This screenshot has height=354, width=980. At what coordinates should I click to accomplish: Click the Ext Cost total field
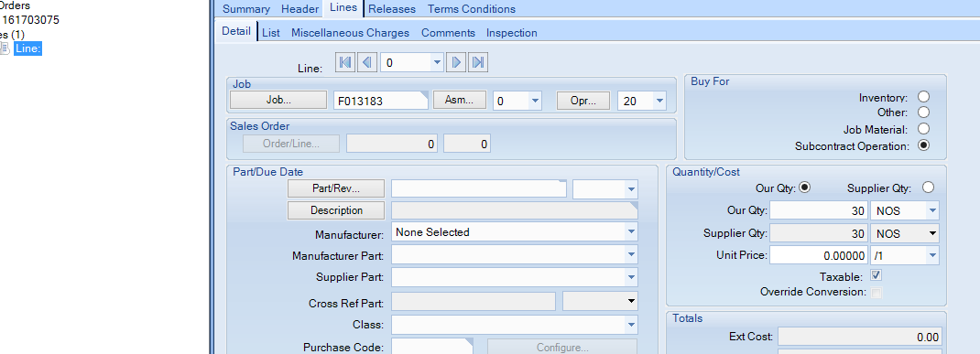pos(859,337)
